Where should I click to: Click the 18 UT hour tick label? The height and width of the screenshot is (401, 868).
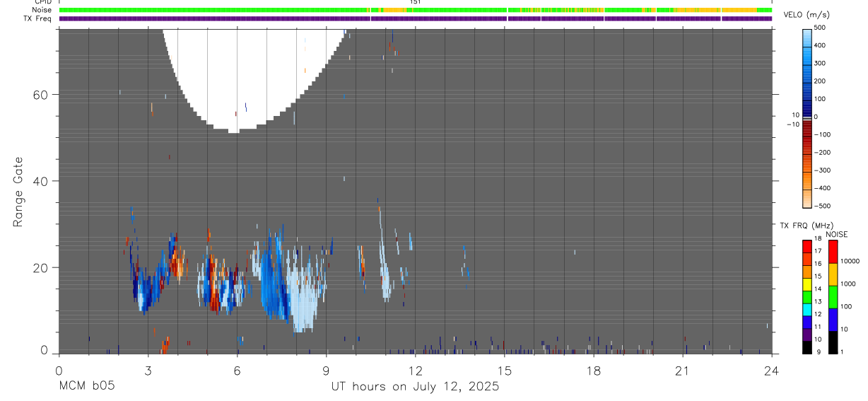[594, 371]
